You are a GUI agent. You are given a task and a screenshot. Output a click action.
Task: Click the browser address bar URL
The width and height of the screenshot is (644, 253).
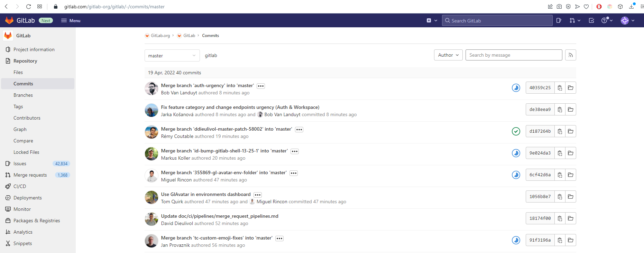click(114, 7)
